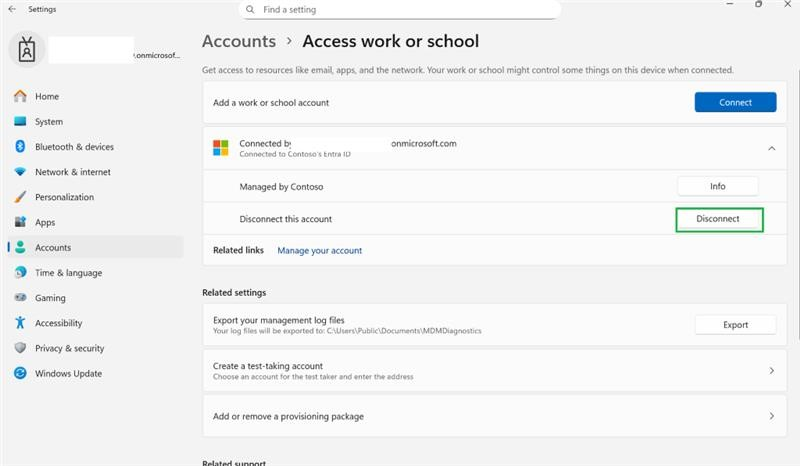The width and height of the screenshot is (800, 466).
Task: Click the Related links label
Action: point(238,250)
